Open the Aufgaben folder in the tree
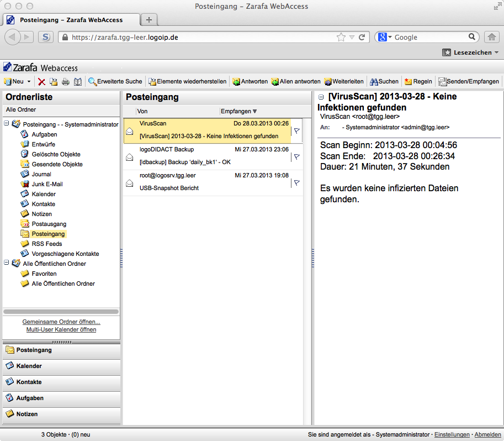 point(44,134)
